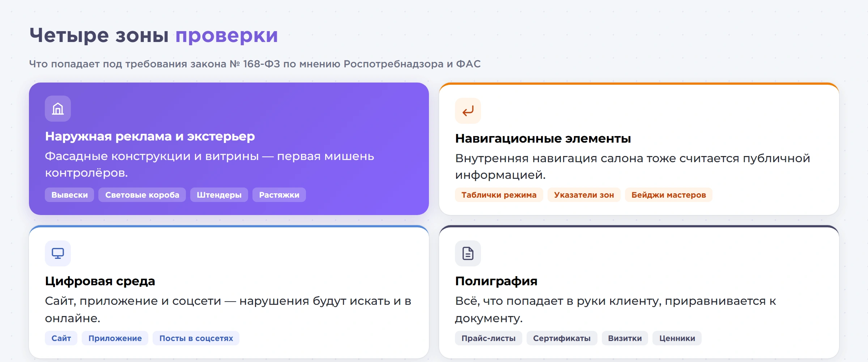Click the Растяжки tag
The height and width of the screenshot is (362, 868).
pyautogui.click(x=279, y=195)
